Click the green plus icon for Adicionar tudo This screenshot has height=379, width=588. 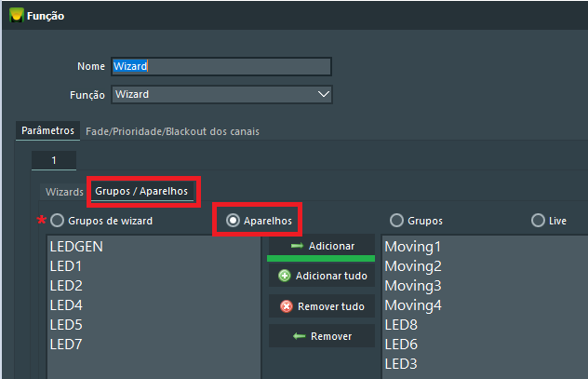285,276
